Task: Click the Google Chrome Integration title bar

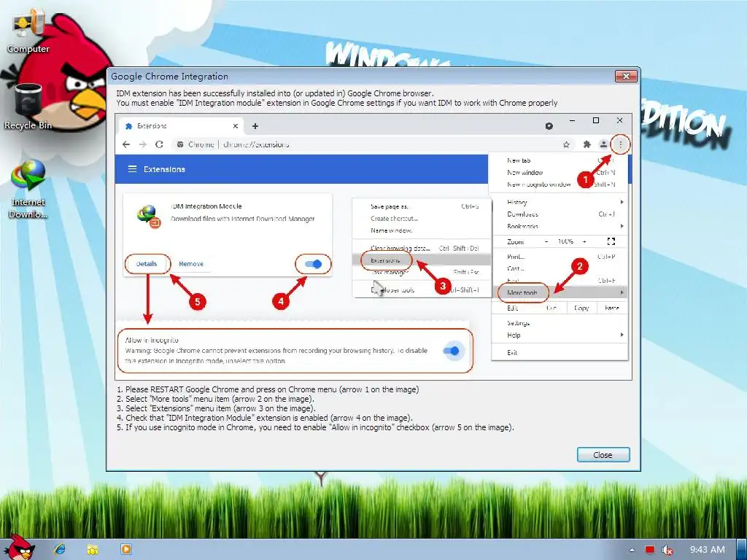Action: 362,76
